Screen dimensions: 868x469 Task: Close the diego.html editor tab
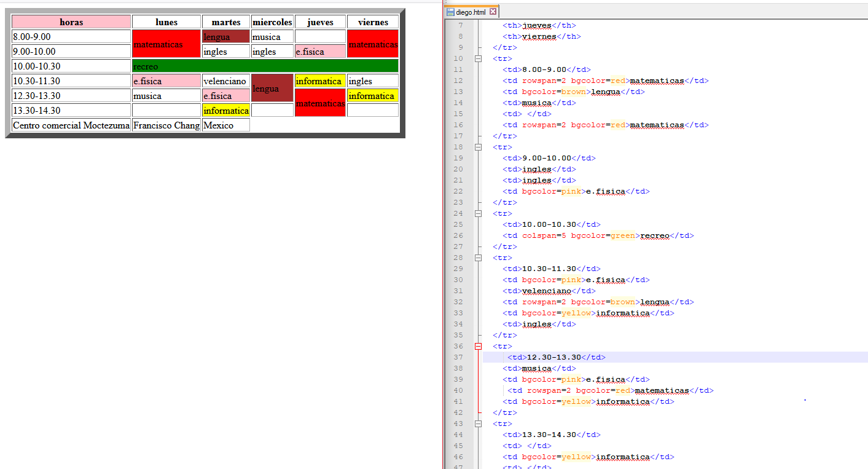[493, 12]
